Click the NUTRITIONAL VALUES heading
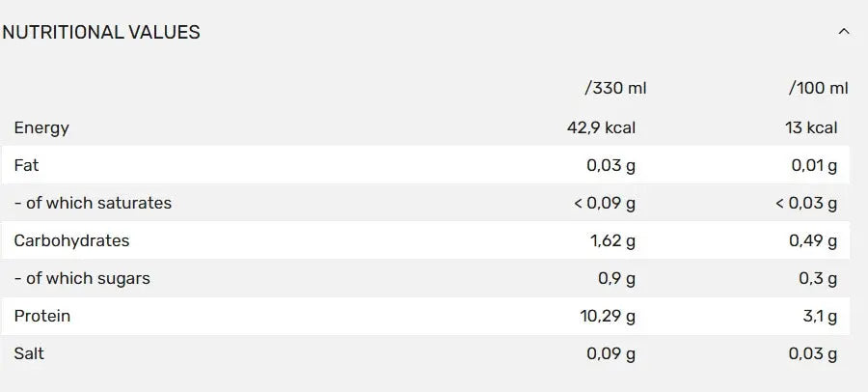This screenshot has height=392, width=868. pyautogui.click(x=101, y=32)
